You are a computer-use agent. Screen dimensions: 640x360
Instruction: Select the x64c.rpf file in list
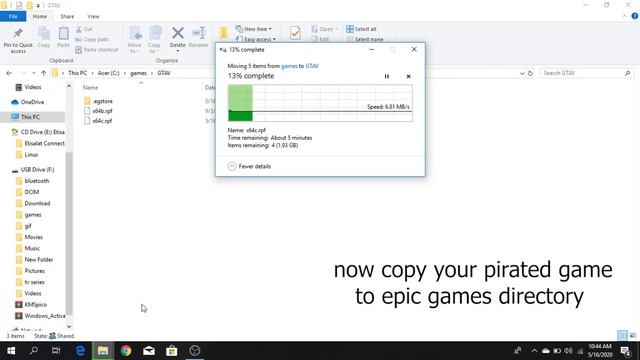[98, 121]
